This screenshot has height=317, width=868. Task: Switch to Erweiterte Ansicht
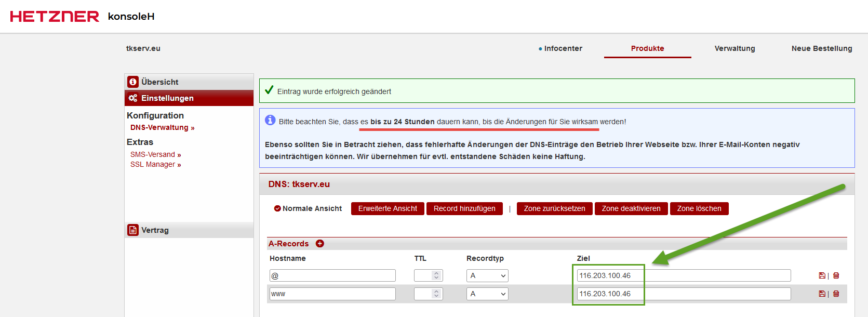(x=388, y=209)
